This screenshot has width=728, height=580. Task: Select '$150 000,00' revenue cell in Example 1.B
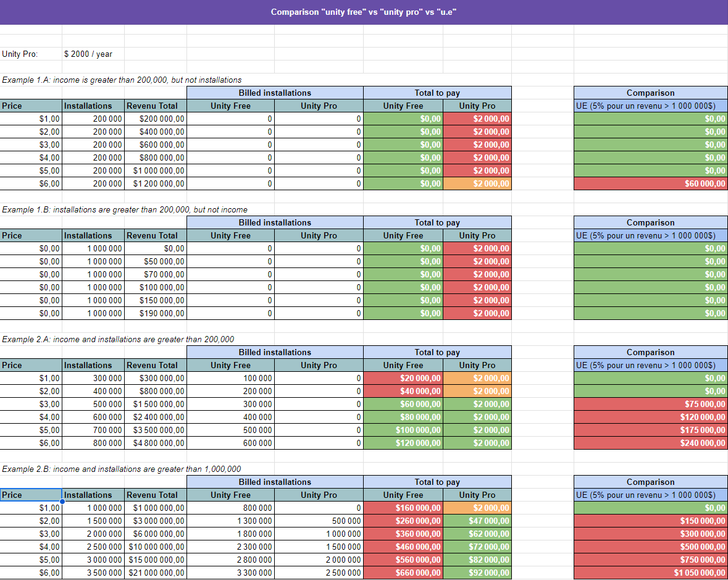tap(156, 300)
